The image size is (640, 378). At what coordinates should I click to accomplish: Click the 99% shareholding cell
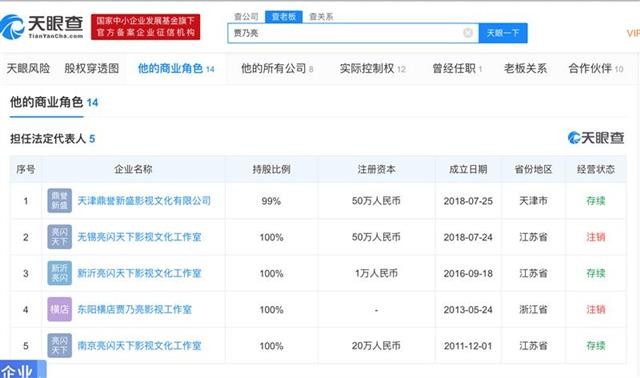click(x=271, y=201)
